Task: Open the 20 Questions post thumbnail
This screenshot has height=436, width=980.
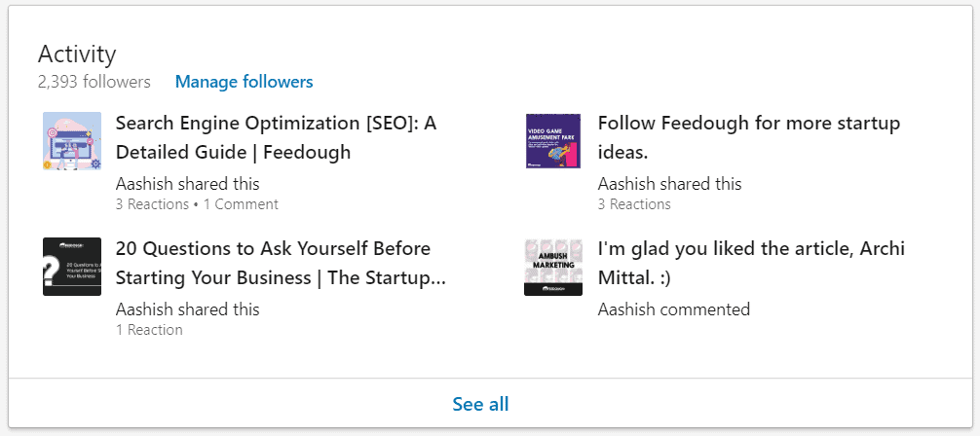Action: pos(72,266)
